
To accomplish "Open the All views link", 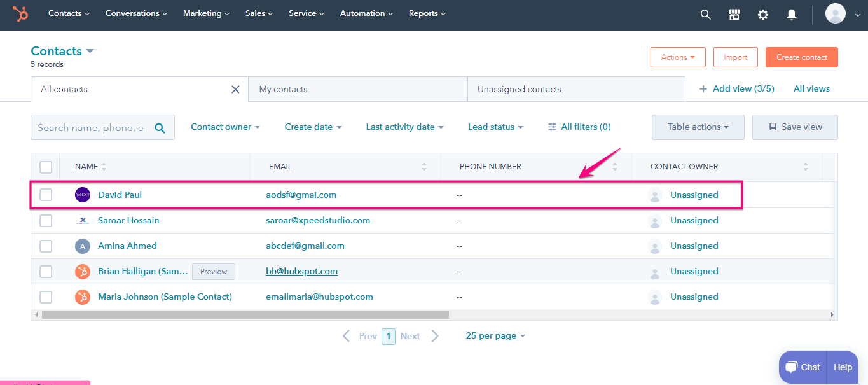I will click(811, 88).
